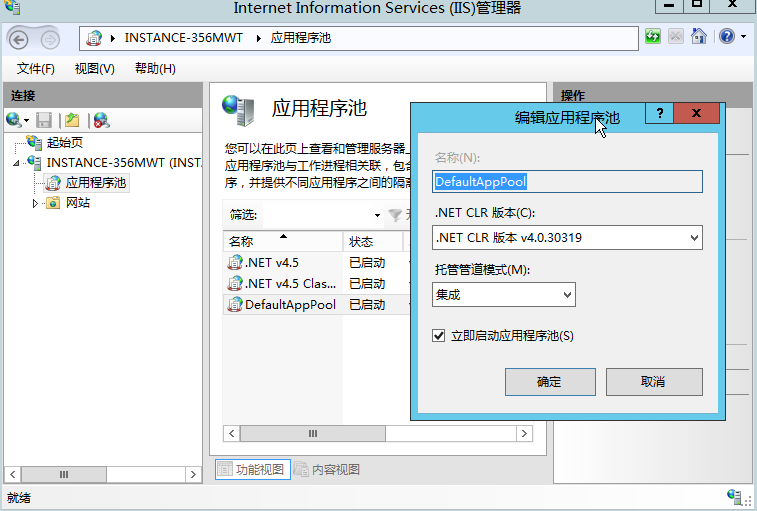Switch to 功能视图 tab

coord(252,469)
